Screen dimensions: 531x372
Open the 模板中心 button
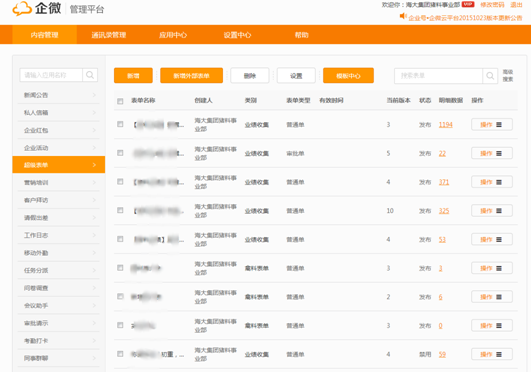point(348,76)
